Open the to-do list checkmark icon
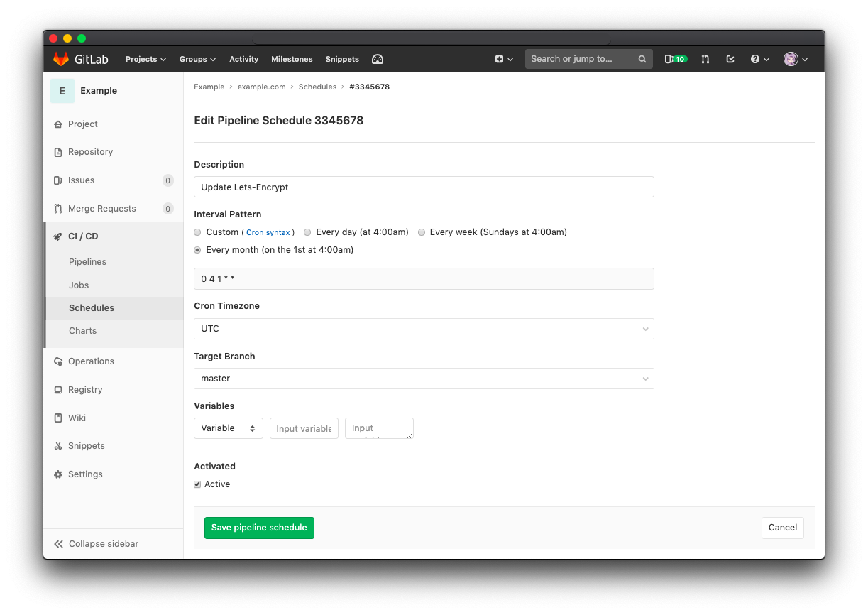The image size is (868, 615). pyautogui.click(x=730, y=59)
